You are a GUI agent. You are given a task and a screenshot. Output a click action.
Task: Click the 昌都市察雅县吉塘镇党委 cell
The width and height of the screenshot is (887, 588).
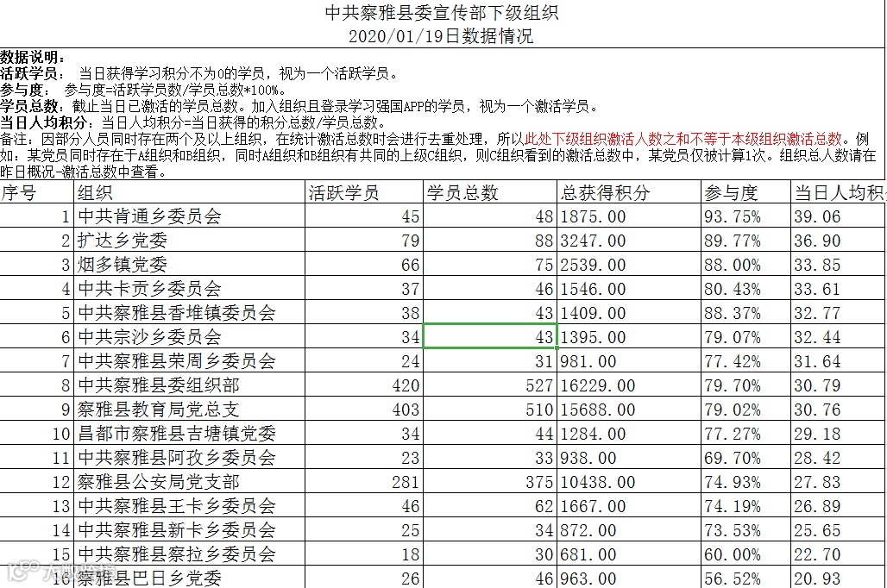coord(190,433)
